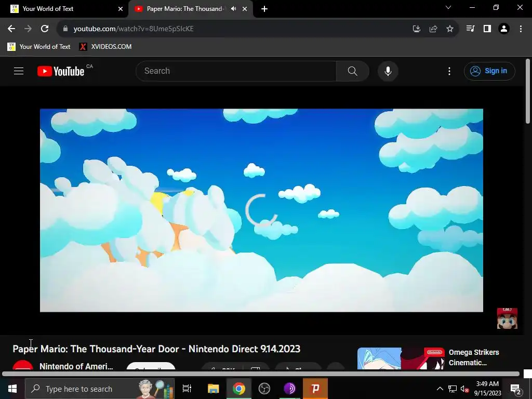The width and height of the screenshot is (532, 399).
Task: Open File Explorer from taskbar
Action: pos(214,389)
